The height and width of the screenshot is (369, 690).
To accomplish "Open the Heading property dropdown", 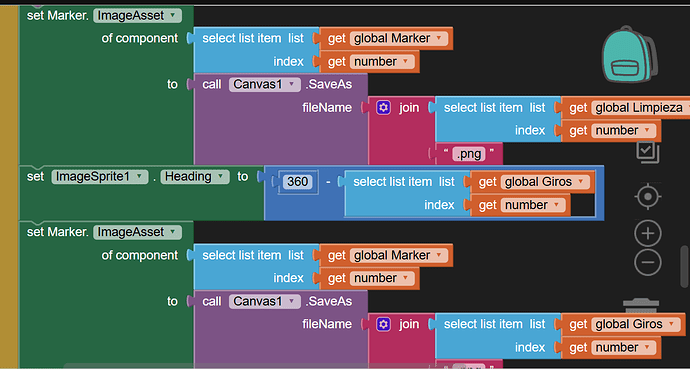I will pyautogui.click(x=195, y=177).
